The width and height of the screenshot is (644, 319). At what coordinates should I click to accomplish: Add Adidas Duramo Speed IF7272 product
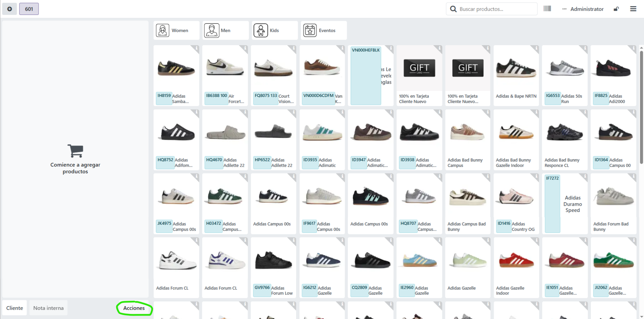[565, 204]
